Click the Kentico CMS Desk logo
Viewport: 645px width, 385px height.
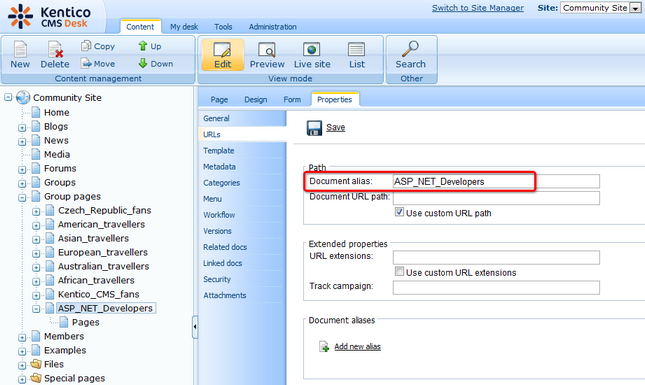49,16
